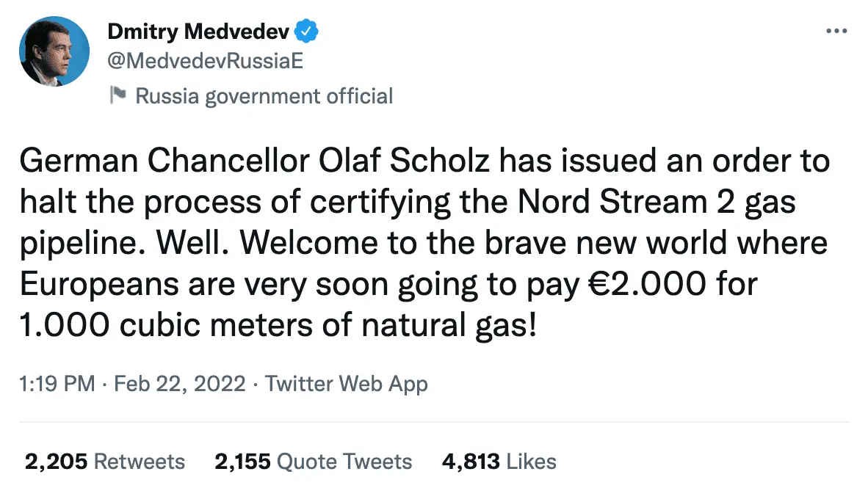Screen dimensions: 868x499
Task: View the 2,155 Quote Tweets list
Action: click(313, 462)
